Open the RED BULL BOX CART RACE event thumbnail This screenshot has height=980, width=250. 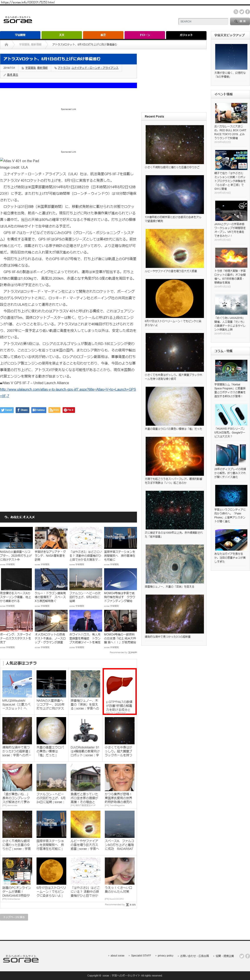click(231, 113)
